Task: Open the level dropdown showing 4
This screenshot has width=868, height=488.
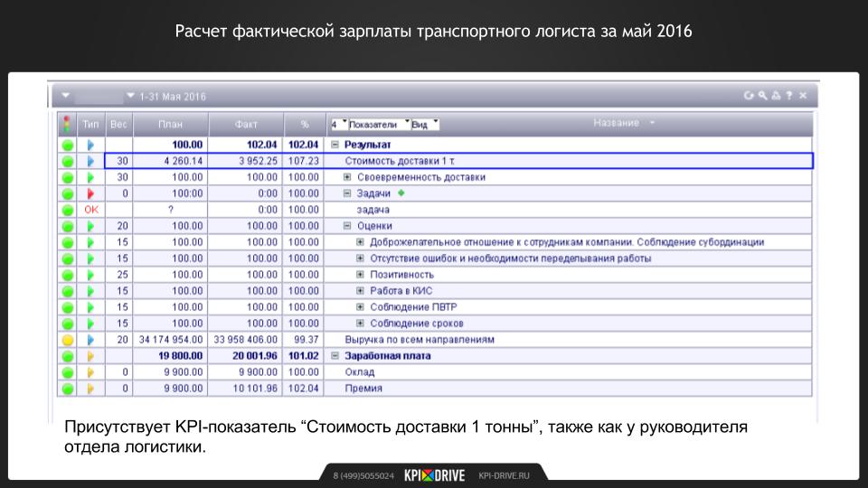Action: click(339, 125)
